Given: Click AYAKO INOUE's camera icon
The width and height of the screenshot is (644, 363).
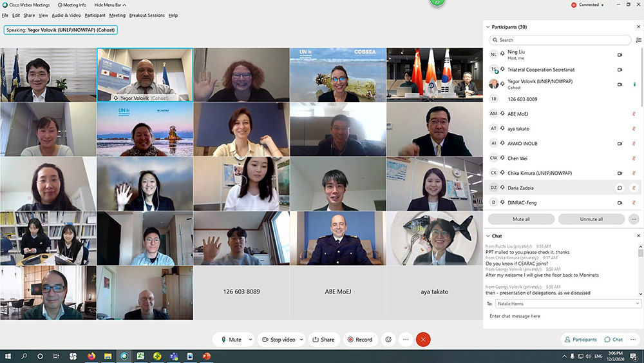Looking at the screenshot, I should point(620,144).
